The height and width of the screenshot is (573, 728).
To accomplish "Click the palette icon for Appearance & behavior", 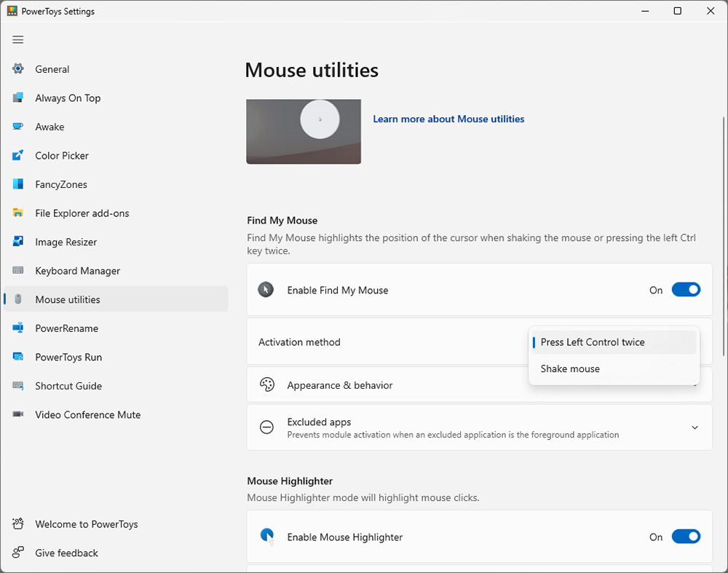I will coord(266,384).
